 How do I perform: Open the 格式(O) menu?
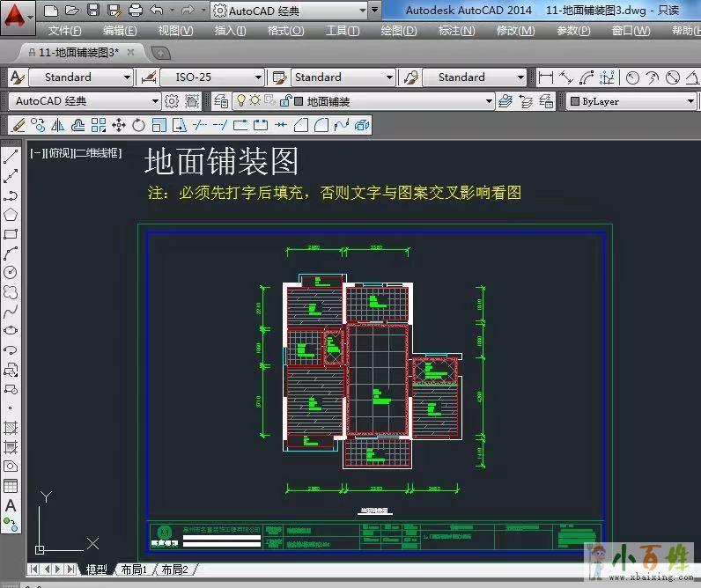(x=285, y=31)
